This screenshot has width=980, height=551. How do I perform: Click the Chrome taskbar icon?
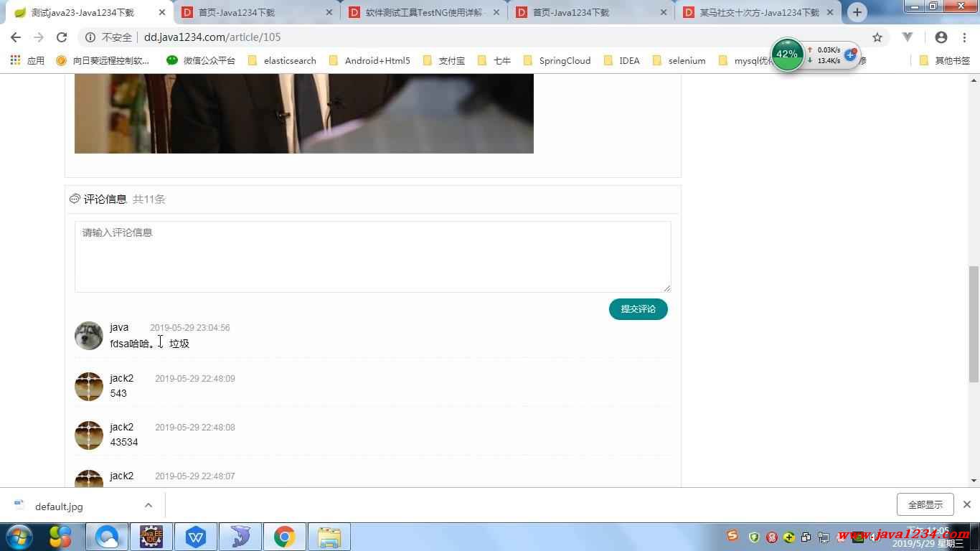click(x=284, y=537)
